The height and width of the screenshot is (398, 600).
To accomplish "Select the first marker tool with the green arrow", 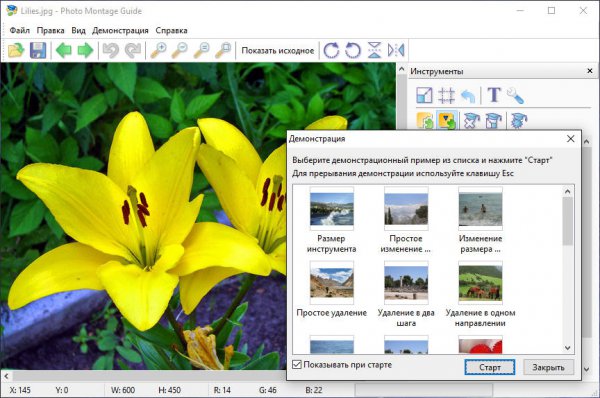I will pyautogui.click(x=425, y=121).
